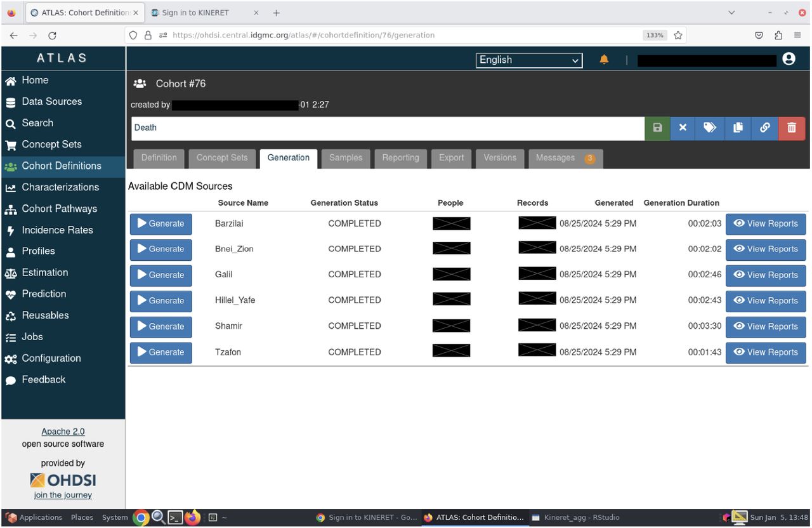Open Concept Sets in the sidebar menu

point(63,145)
